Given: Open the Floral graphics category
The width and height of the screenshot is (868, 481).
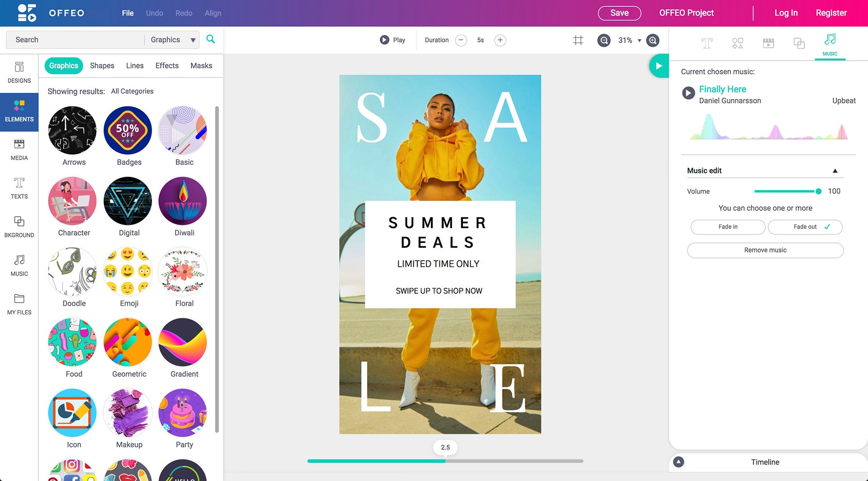Looking at the screenshot, I should pos(184,277).
